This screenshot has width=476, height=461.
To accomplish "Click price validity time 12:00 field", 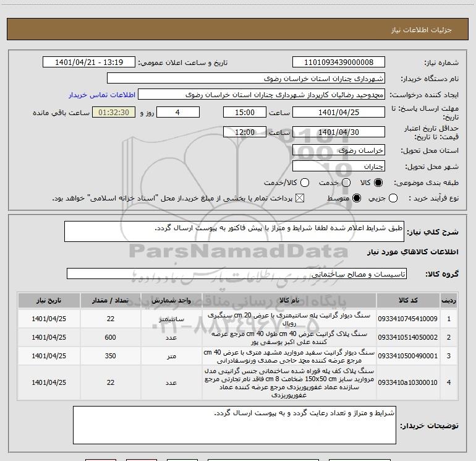I will (x=245, y=132).
